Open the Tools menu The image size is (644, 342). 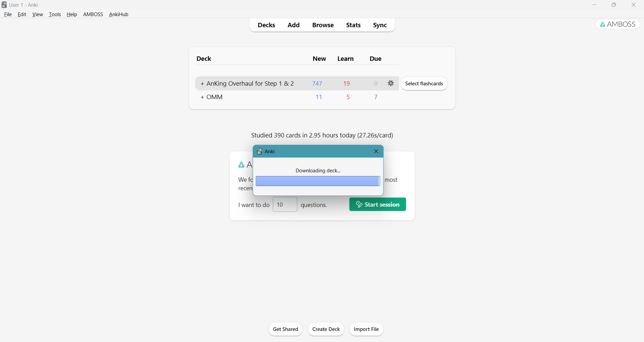[x=55, y=14]
